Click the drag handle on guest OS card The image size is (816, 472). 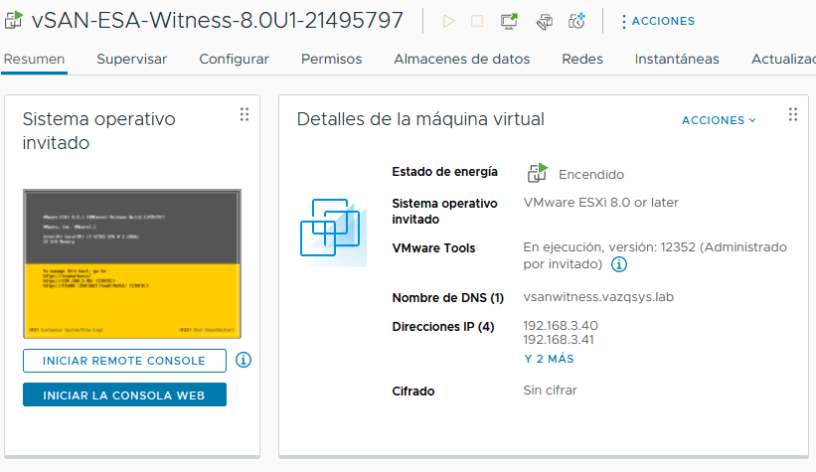[244, 115]
